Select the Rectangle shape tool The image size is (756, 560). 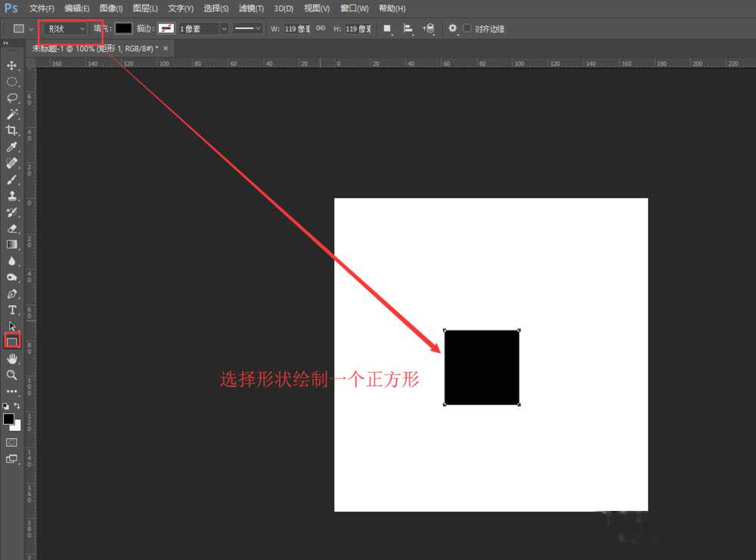click(11, 342)
